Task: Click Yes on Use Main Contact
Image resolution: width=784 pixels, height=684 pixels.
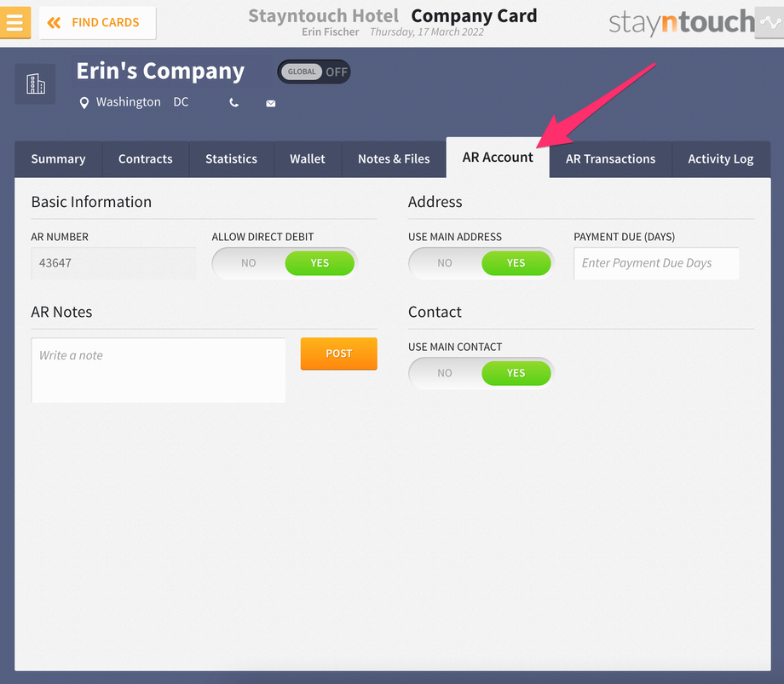Action: pos(516,373)
